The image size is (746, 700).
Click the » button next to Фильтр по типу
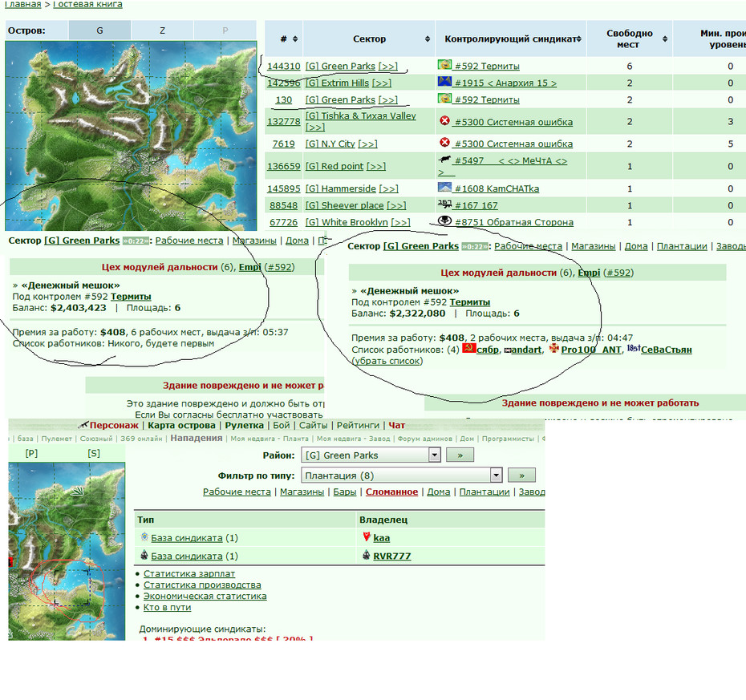tap(521, 475)
